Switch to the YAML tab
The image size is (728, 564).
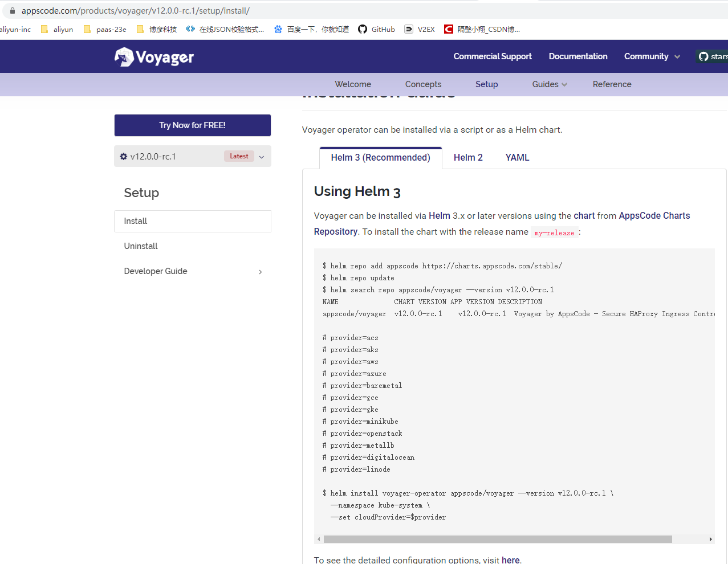[x=517, y=158]
